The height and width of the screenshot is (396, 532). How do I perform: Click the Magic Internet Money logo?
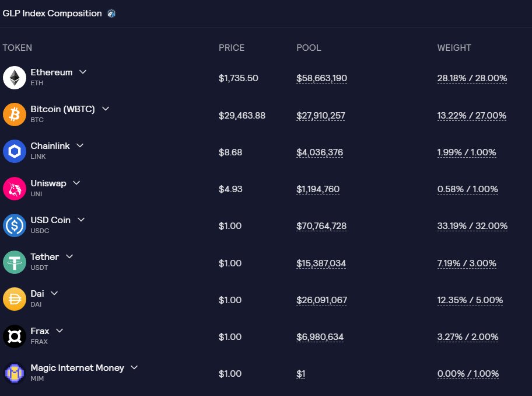15,373
